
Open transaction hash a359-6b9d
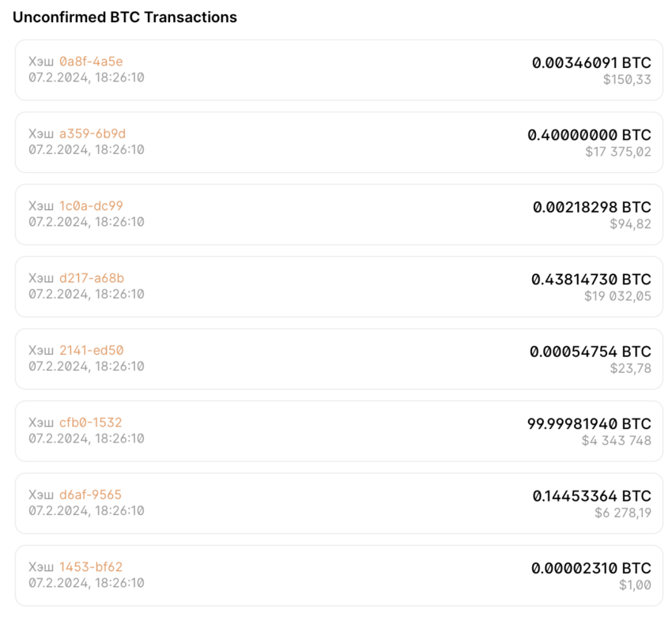click(x=92, y=134)
